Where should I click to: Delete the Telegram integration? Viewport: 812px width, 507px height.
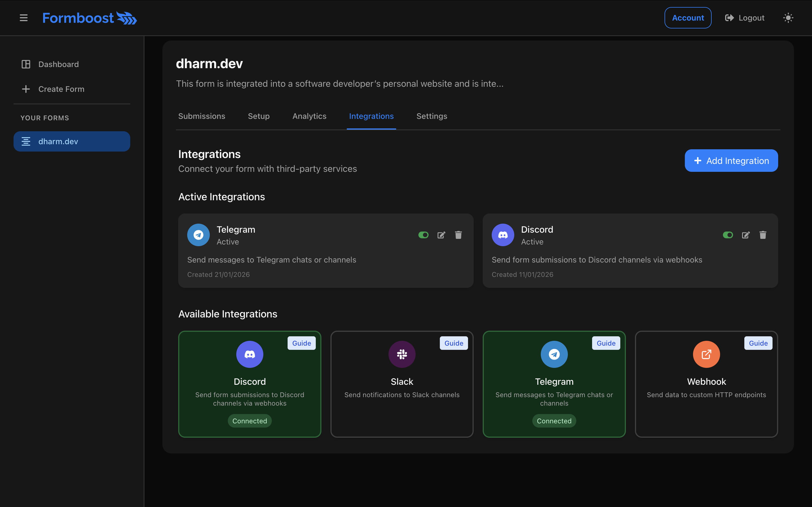458,235
